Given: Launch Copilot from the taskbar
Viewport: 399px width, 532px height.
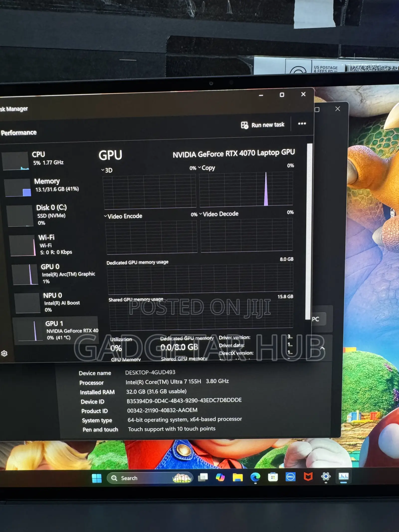Looking at the screenshot, I should tap(220, 477).
